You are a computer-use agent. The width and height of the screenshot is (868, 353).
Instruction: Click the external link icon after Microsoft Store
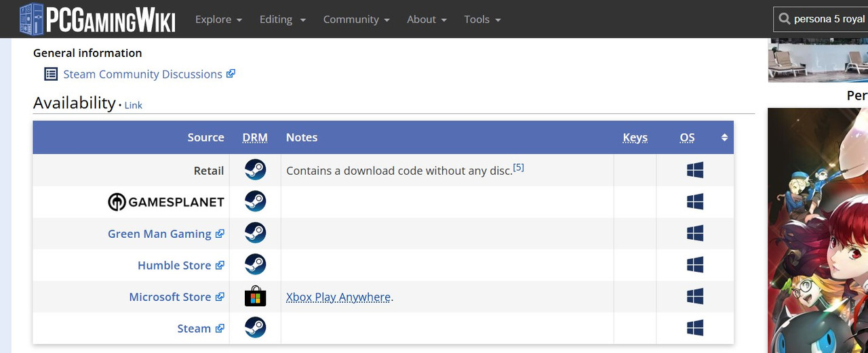(220, 296)
